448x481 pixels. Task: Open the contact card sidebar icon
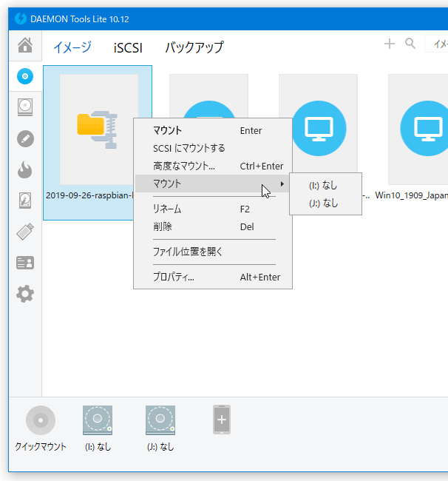[x=25, y=263]
